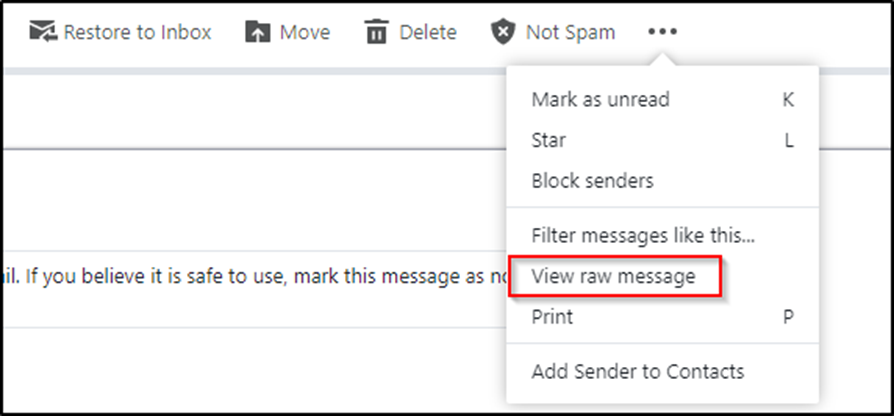Screen dimensions: 894x416
Task: Open Filter messages like this...
Action: point(643,236)
